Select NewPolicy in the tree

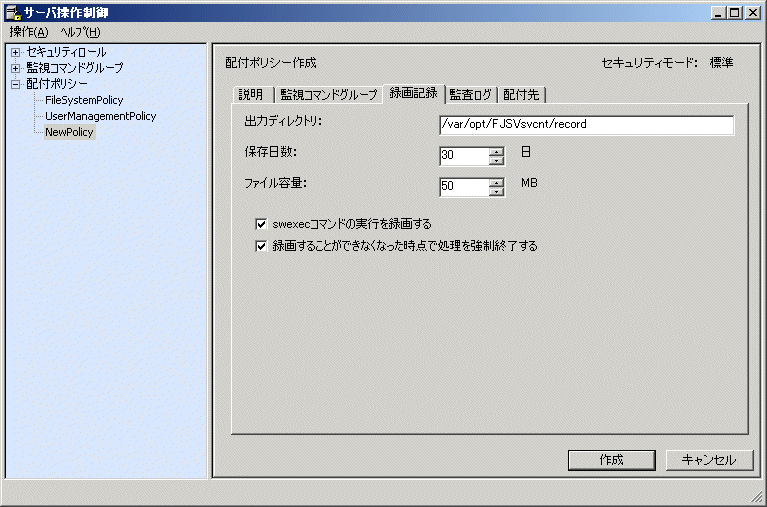pos(69,132)
